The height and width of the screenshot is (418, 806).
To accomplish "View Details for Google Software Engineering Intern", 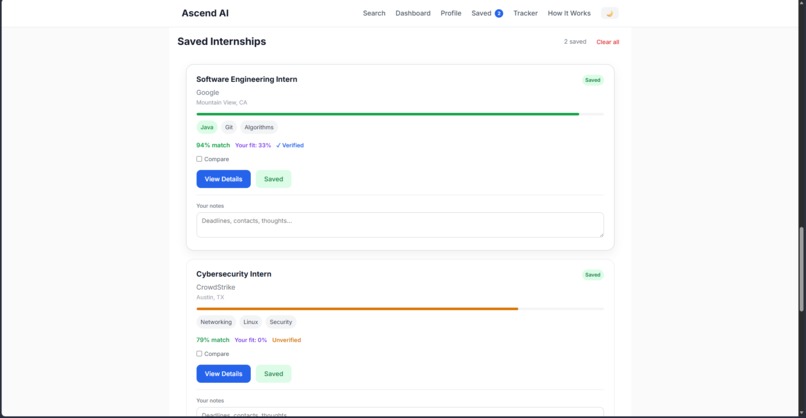I will click(223, 179).
